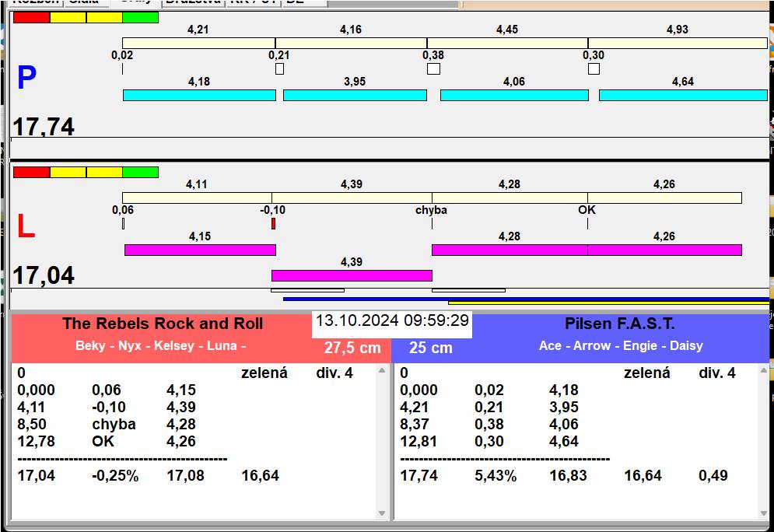Click the pass box under 0,21 in lane P
Viewport: 774px width, 532px height.
[x=279, y=68]
